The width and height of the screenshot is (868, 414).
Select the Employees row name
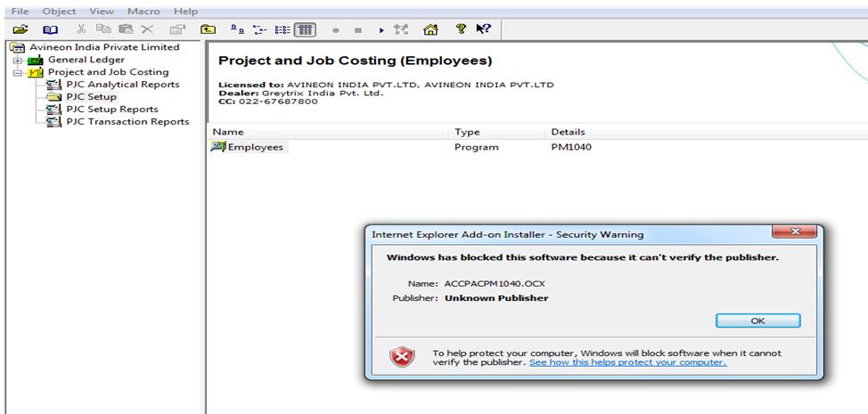[x=255, y=147]
